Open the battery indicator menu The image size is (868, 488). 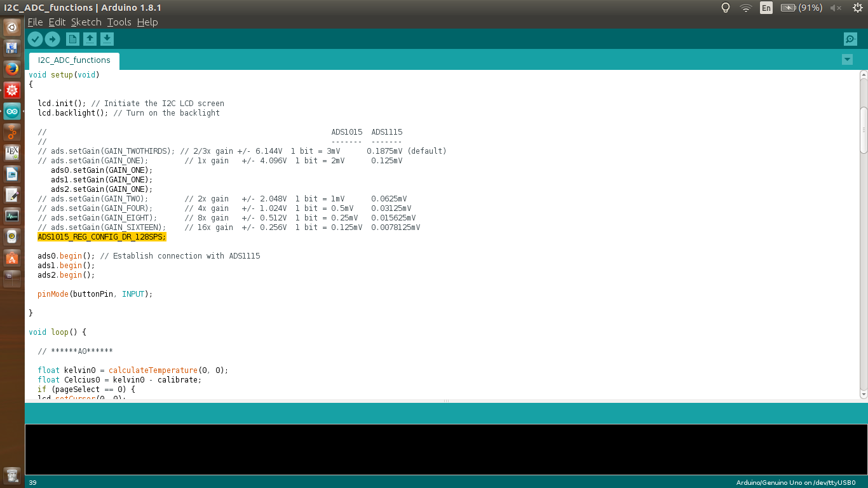coord(788,8)
